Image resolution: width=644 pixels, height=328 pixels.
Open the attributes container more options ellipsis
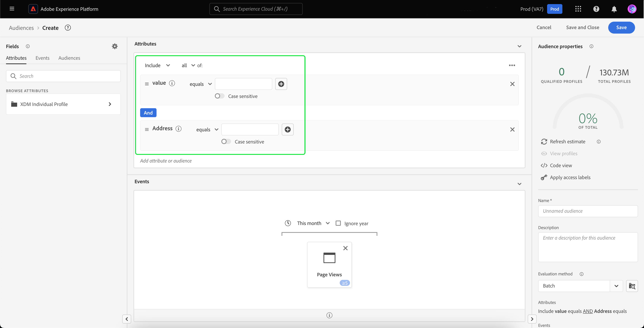pyautogui.click(x=512, y=65)
